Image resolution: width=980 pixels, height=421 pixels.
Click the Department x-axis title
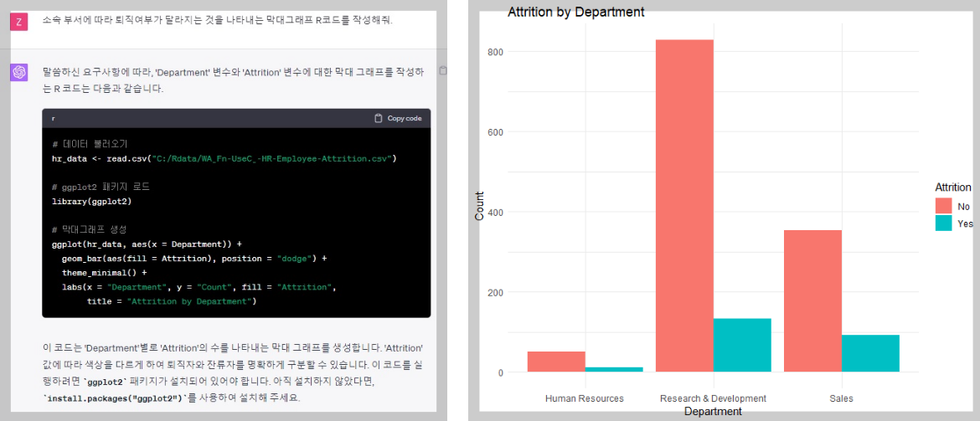tap(713, 412)
